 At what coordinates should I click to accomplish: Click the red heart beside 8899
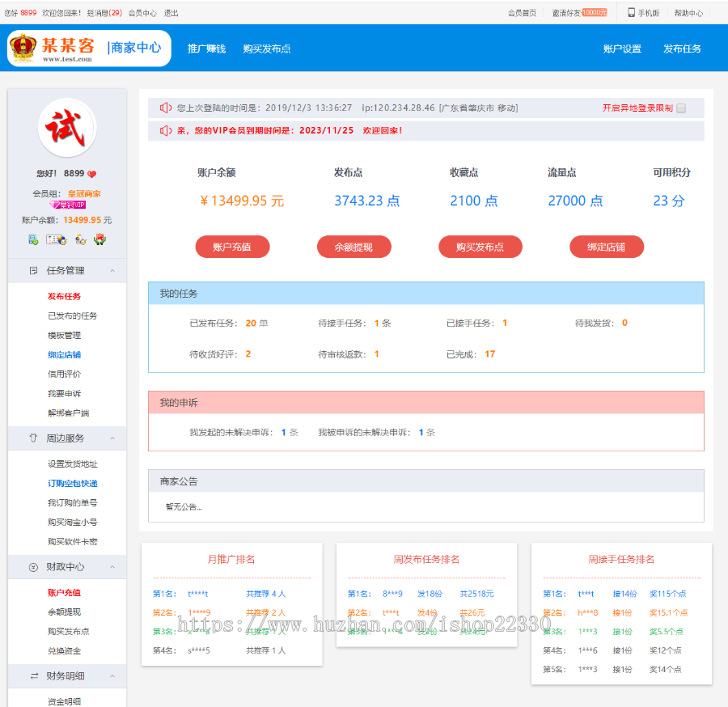tap(92, 174)
